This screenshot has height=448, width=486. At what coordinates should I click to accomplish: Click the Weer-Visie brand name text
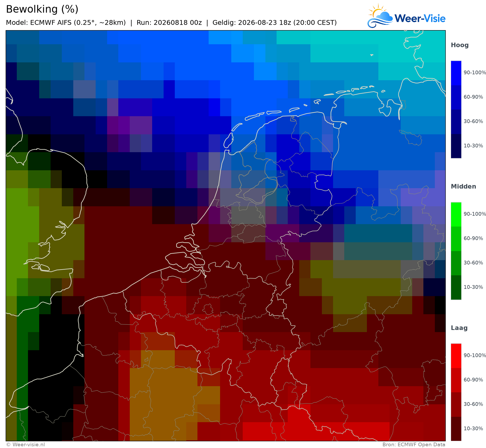click(x=420, y=18)
